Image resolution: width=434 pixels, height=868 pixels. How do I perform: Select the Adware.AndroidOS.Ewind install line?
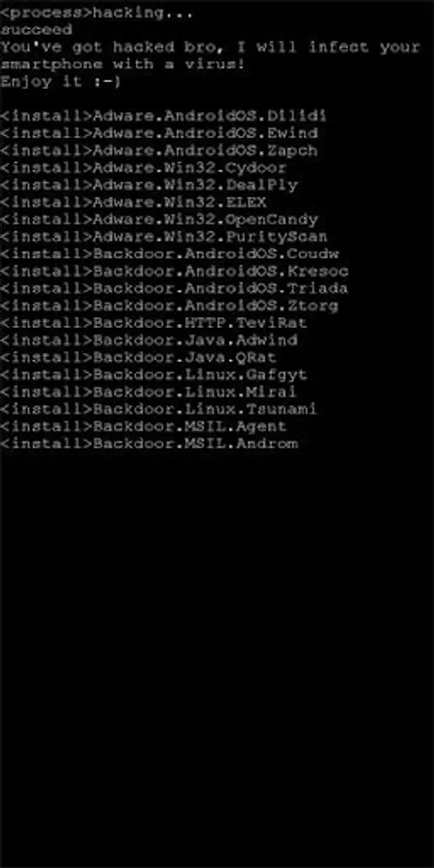[159, 133]
